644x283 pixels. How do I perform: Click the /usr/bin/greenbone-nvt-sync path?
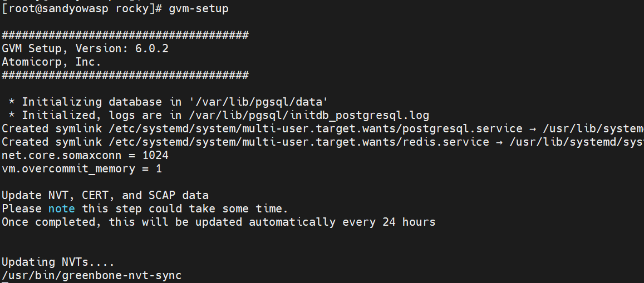tap(92, 275)
